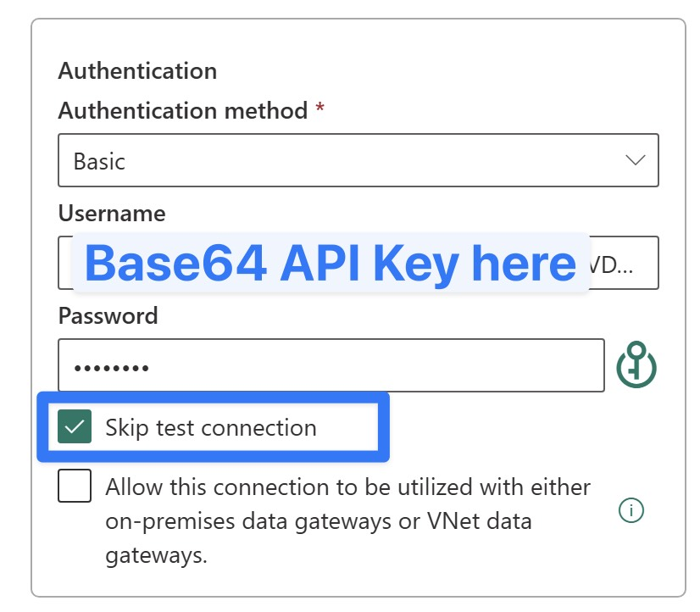Open the Authentication method combo box

358,160
